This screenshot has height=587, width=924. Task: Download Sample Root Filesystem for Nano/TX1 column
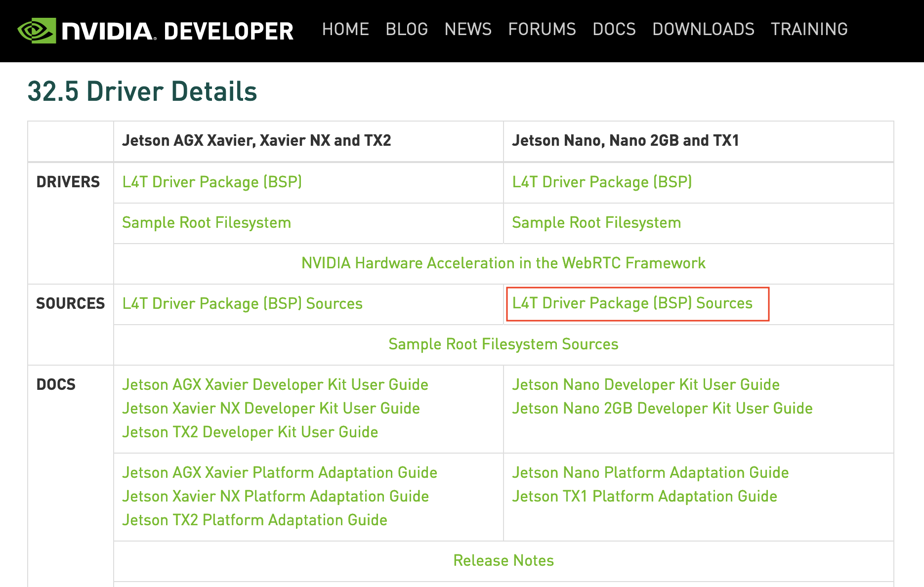(596, 222)
